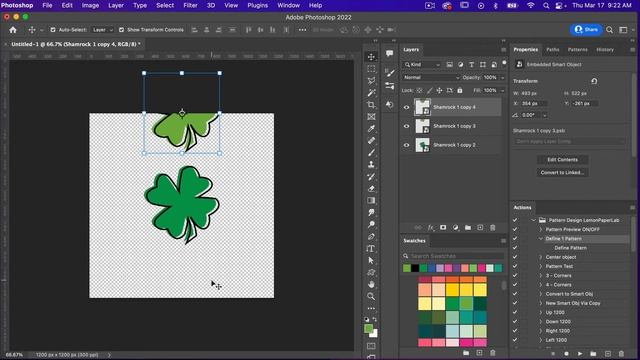Viewport: 640px width, 360px height.
Task: Select the Brush tool
Action: (371, 153)
